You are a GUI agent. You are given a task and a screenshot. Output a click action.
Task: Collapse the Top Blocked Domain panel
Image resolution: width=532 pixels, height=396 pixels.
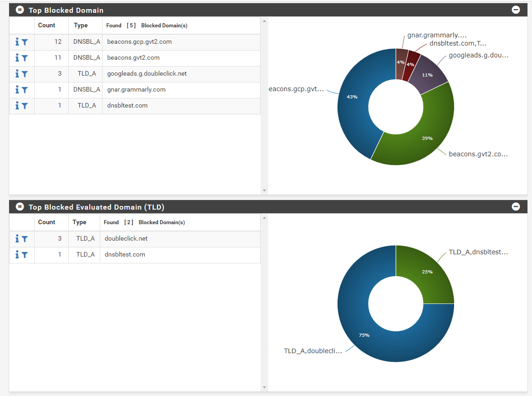tap(516, 10)
